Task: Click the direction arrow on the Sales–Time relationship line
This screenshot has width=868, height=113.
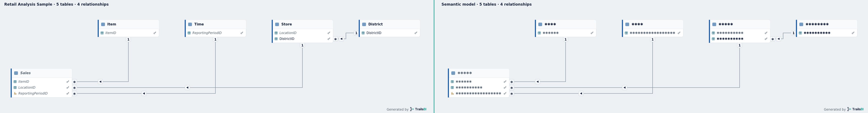Action: [x=144, y=93]
